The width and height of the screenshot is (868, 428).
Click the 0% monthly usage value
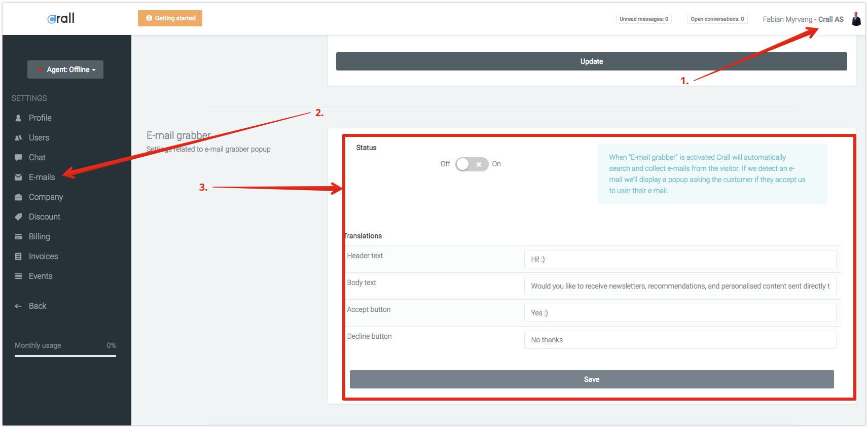point(112,345)
